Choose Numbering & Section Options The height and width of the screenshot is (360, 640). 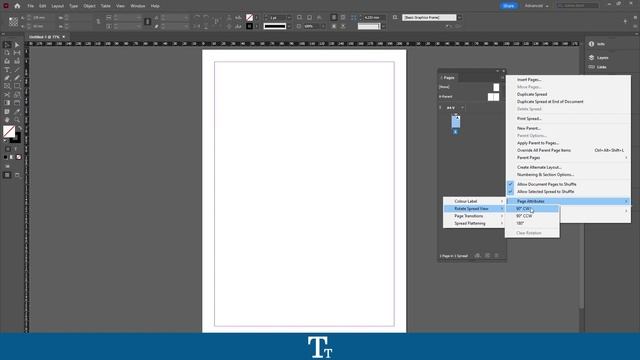[569, 175]
